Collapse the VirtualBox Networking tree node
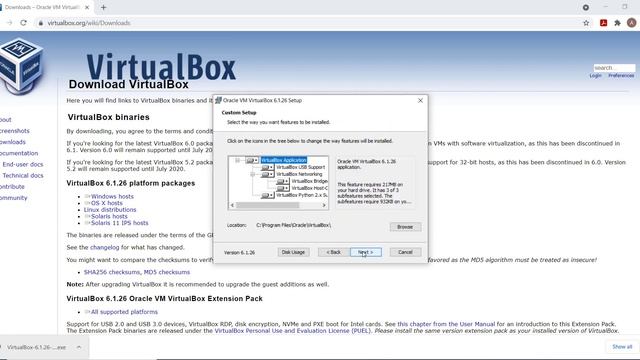Viewport: 640px width, 360px height. pyautogui.click(x=253, y=174)
